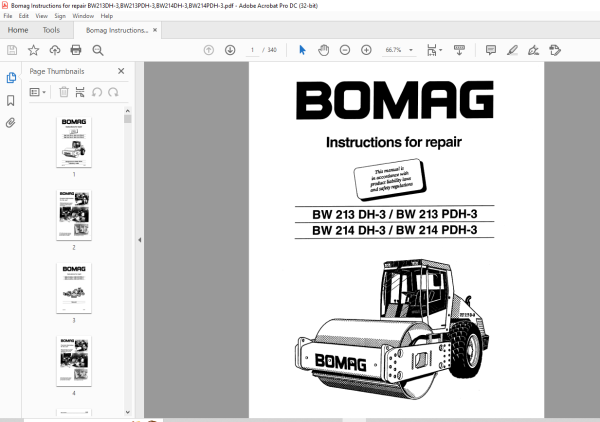Switch to the Tools tab
Viewport: 600px width, 422px height.
pyautogui.click(x=51, y=30)
